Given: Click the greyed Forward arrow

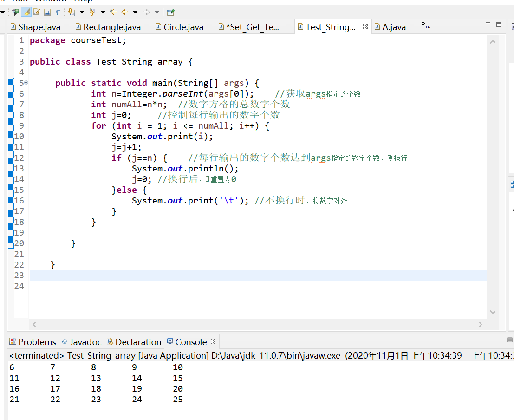Looking at the screenshot, I should [x=146, y=13].
